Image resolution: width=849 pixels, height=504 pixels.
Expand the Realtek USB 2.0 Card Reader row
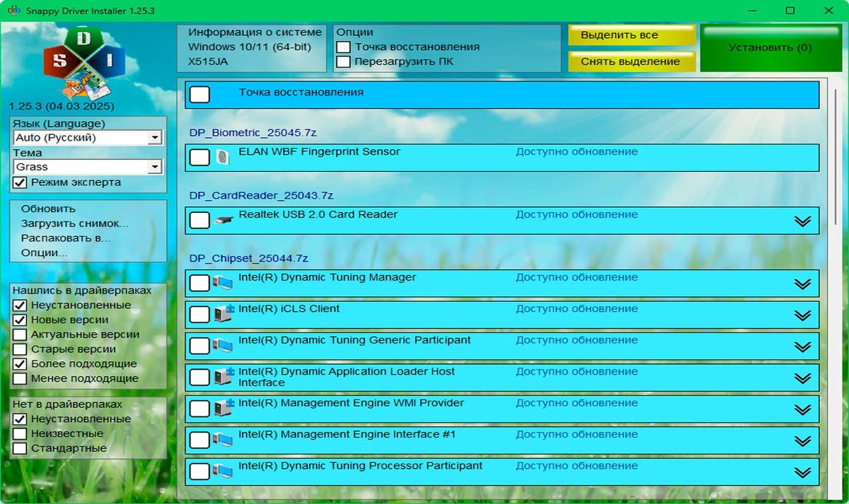tap(802, 221)
